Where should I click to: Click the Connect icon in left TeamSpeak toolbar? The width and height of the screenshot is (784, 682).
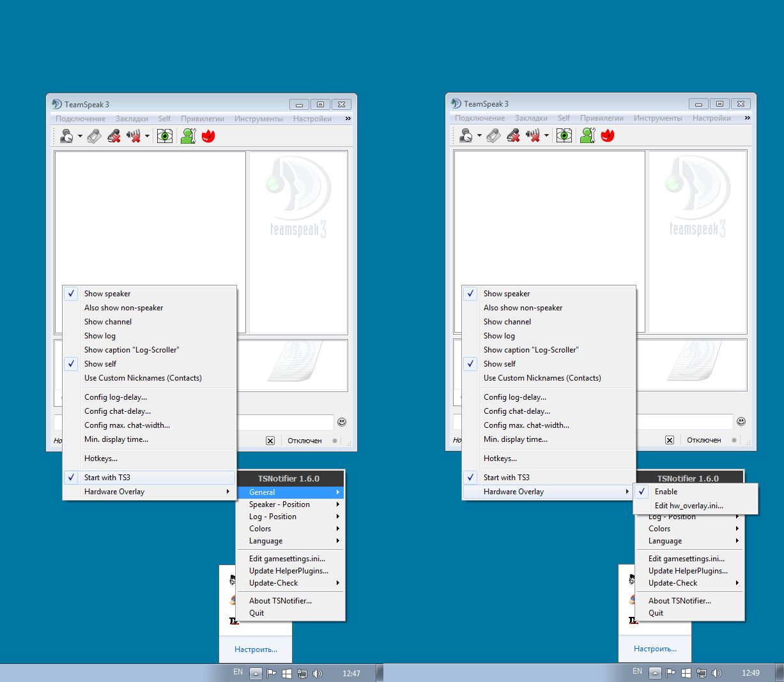[x=66, y=135]
